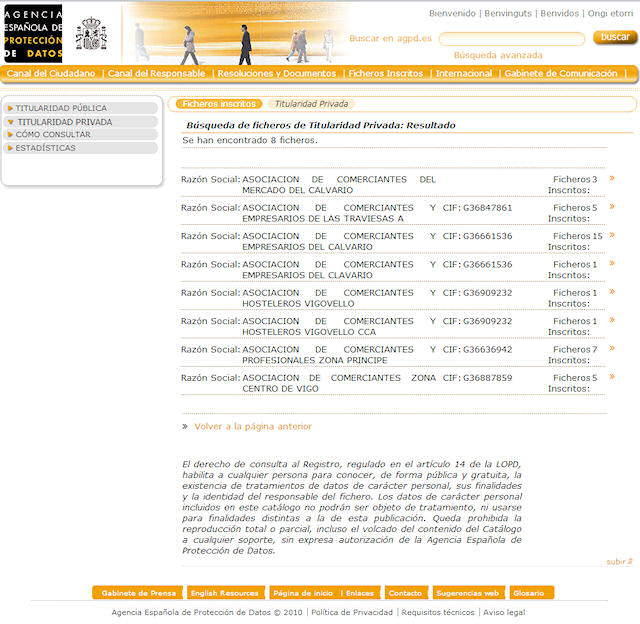Viewport: 640px width, 624px height.
Task: Expand Titularidad Pública sidebar section
Action: coord(80,108)
